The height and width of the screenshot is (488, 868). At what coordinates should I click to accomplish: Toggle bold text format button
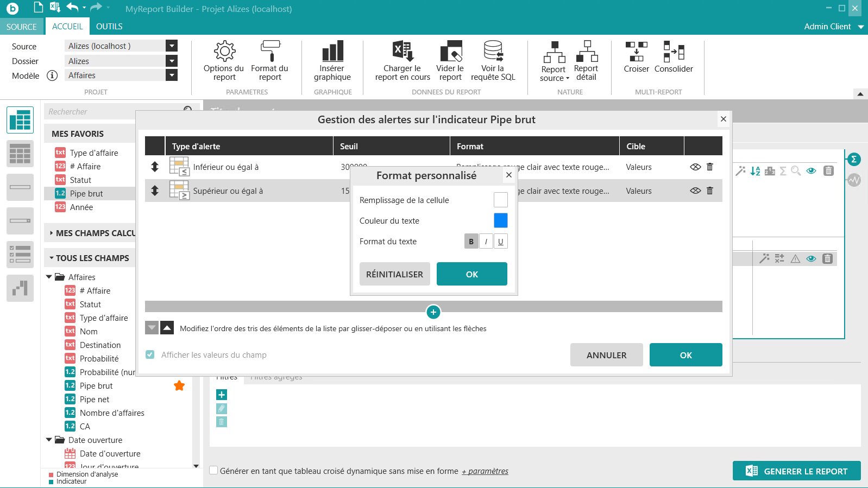tap(471, 242)
